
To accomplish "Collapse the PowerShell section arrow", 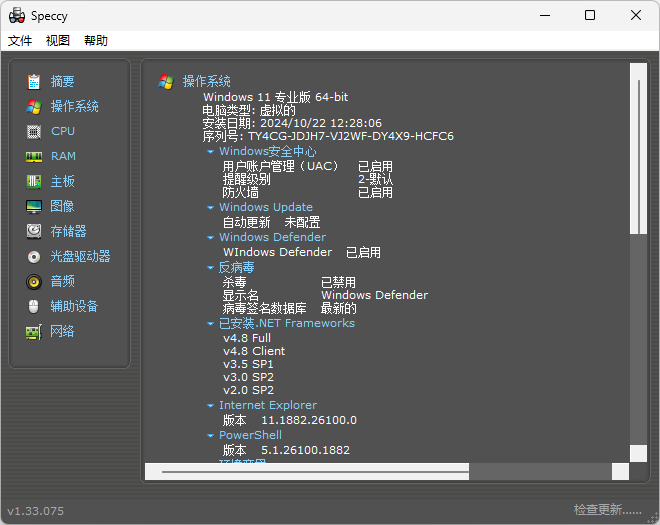I will 210,436.
